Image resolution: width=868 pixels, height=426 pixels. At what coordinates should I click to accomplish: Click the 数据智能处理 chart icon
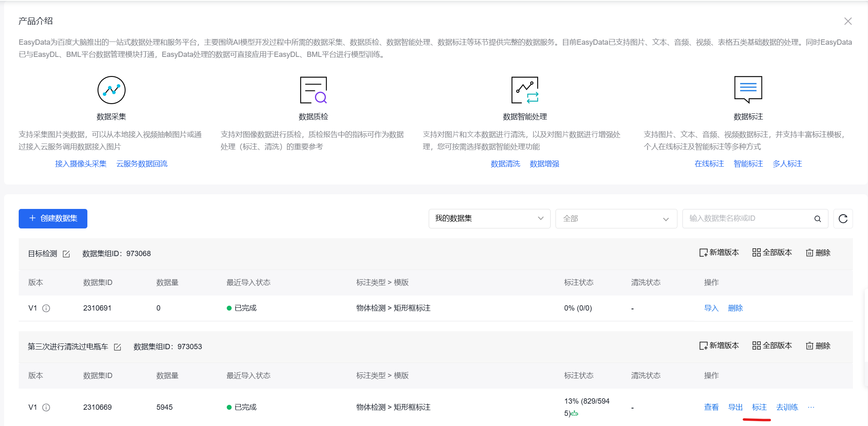[525, 90]
